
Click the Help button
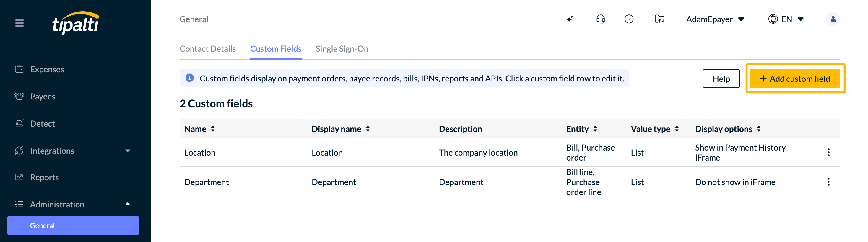click(721, 79)
